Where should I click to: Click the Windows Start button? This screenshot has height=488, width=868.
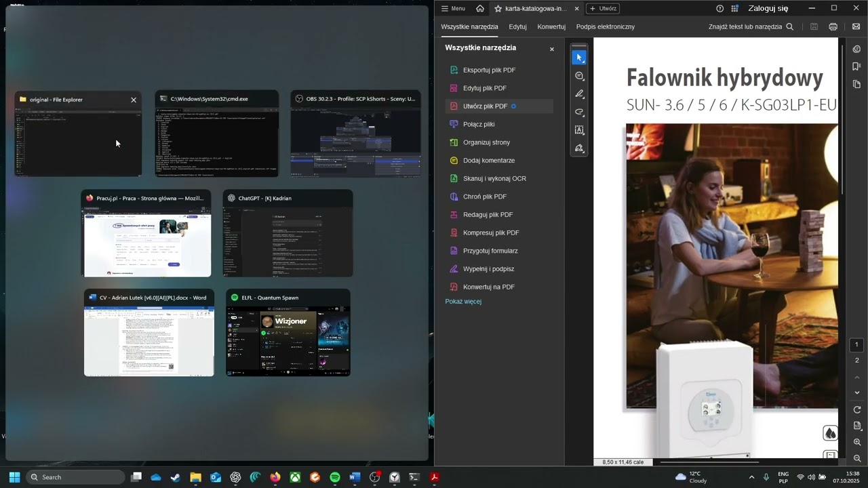(x=14, y=477)
